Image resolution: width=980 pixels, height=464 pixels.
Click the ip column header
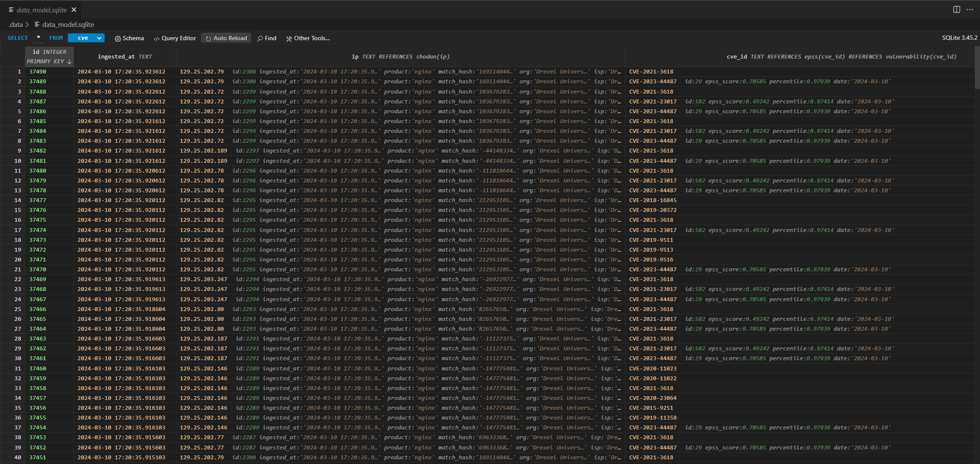[401, 56]
